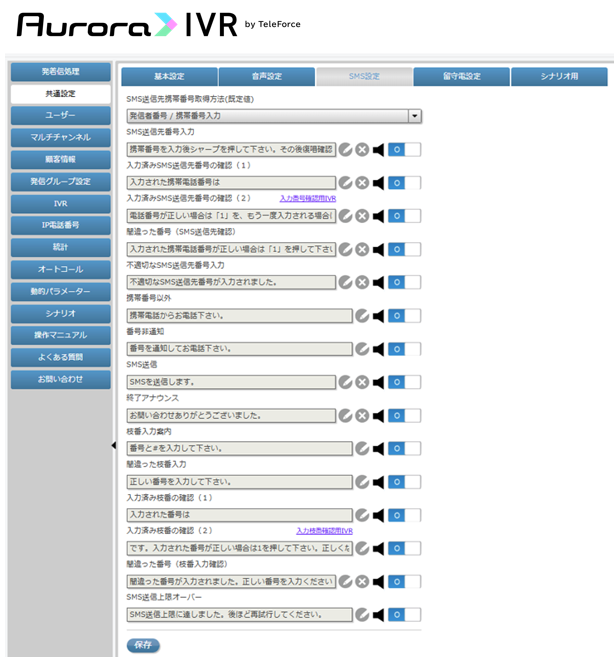
Task: Switch to 音声設定 tab
Action: tap(267, 77)
